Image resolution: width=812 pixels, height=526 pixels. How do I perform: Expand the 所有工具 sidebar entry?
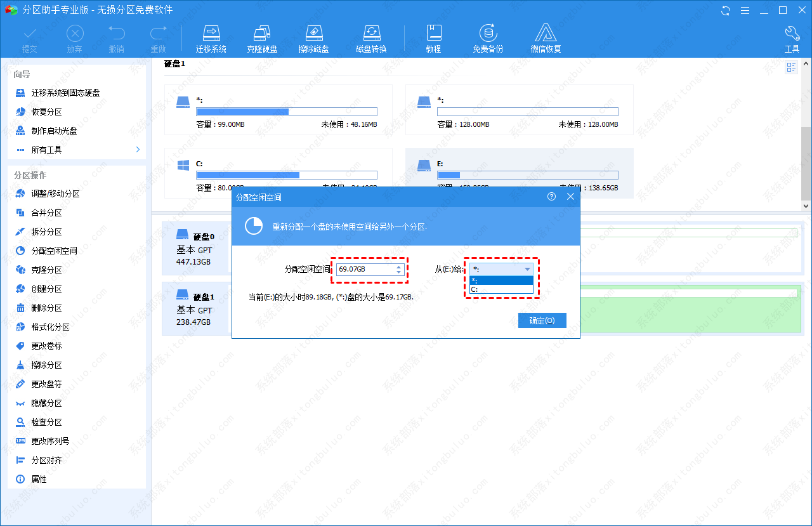(48, 150)
